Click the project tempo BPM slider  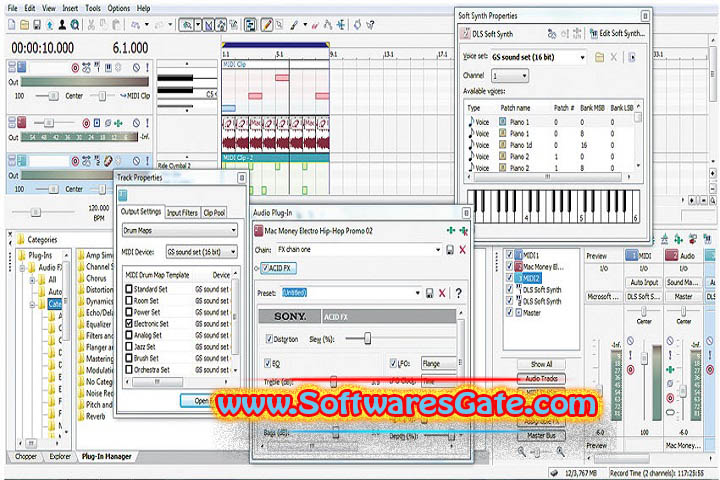(35, 212)
